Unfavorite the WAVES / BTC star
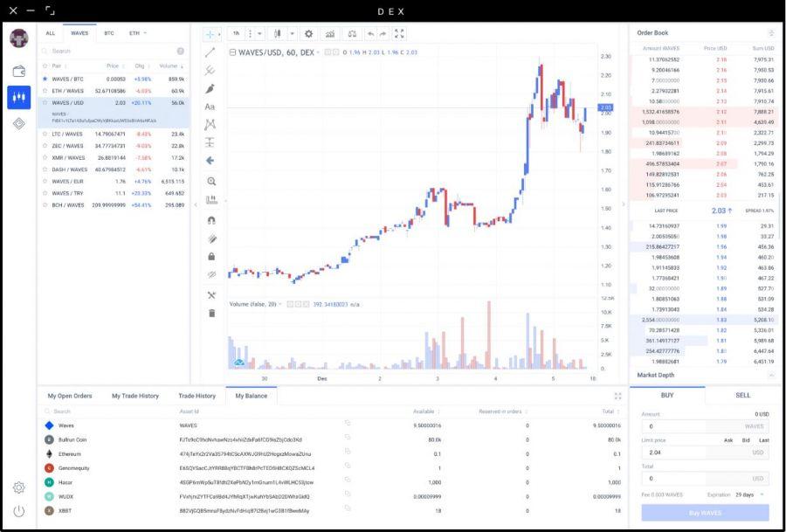786x532 pixels. pyautogui.click(x=45, y=79)
